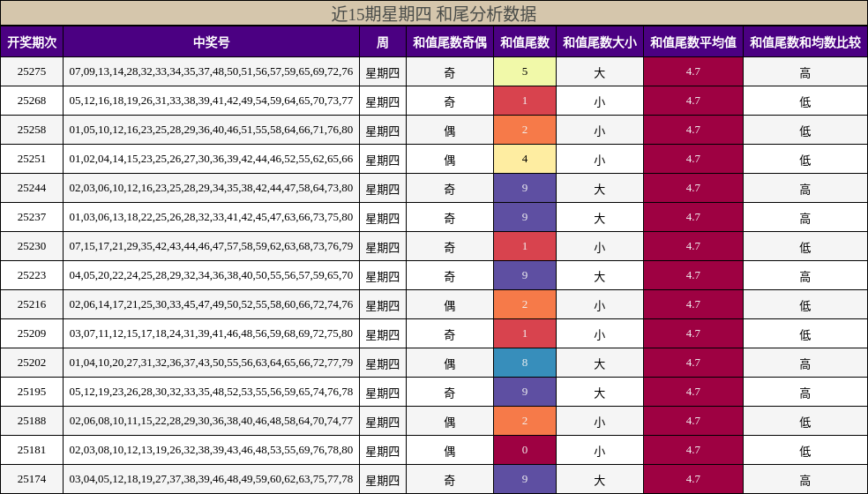Click the crimson cell showing 0
Screen dimensions: 868x494
pos(524,450)
